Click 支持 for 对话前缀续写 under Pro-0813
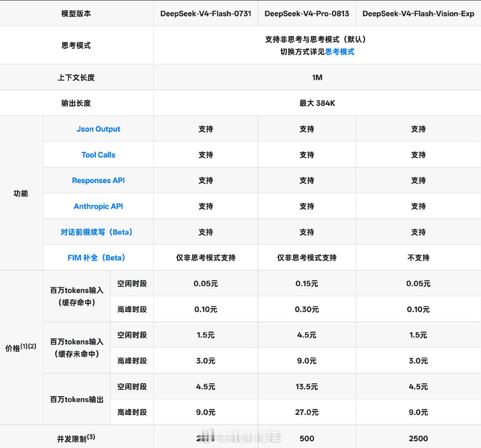Image resolution: width=481 pixels, height=448 pixels. (x=307, y=232)
